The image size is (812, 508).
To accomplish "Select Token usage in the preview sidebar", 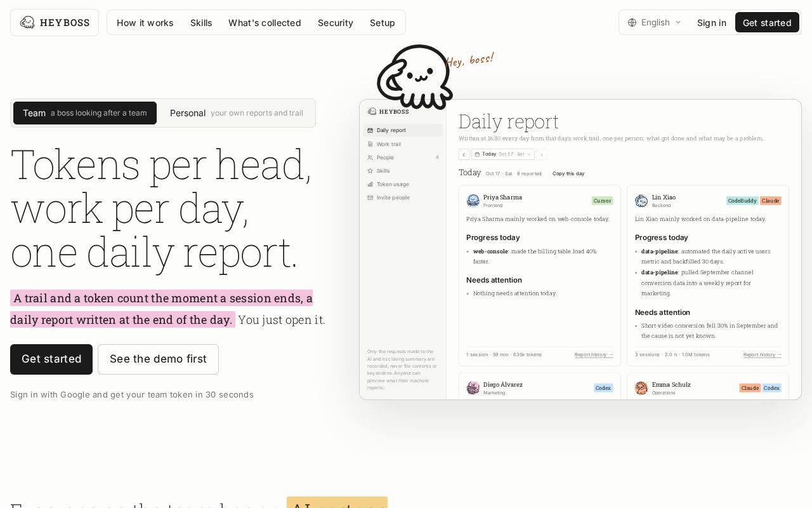I will [403, 184].
